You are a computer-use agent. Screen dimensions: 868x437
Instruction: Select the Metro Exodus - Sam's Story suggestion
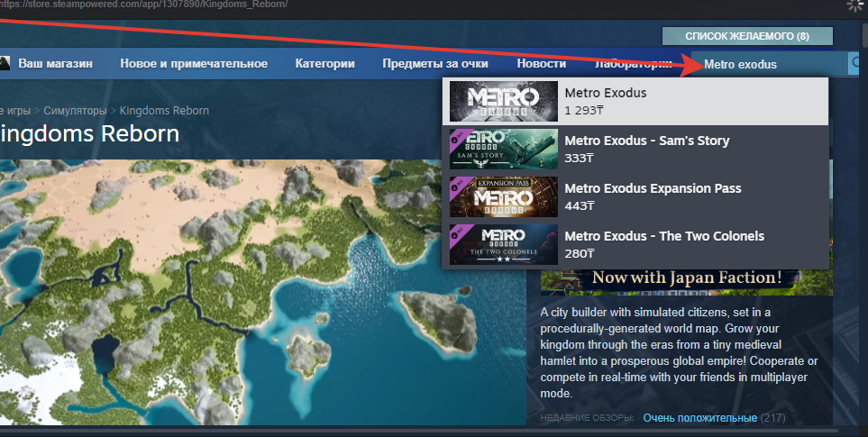(635, 149)
